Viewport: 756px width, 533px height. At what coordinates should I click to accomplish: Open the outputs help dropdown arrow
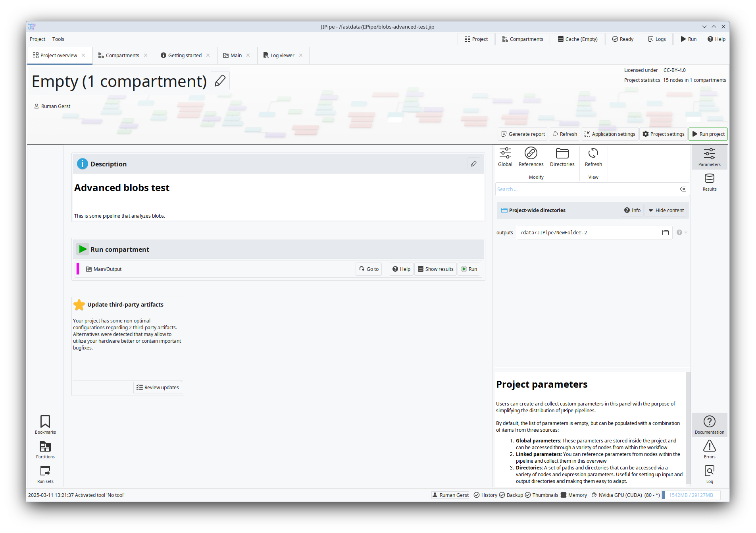tap(685, 233)
